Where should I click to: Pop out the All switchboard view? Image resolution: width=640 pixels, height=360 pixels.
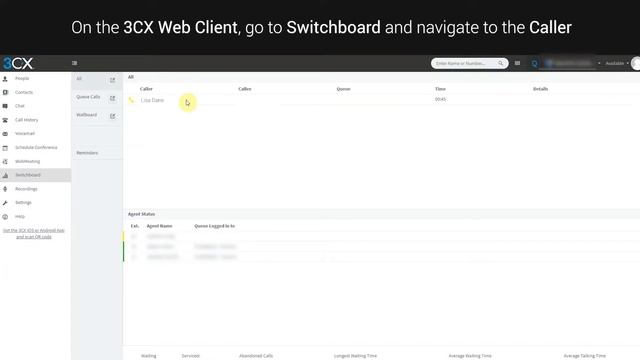(113, 80)
